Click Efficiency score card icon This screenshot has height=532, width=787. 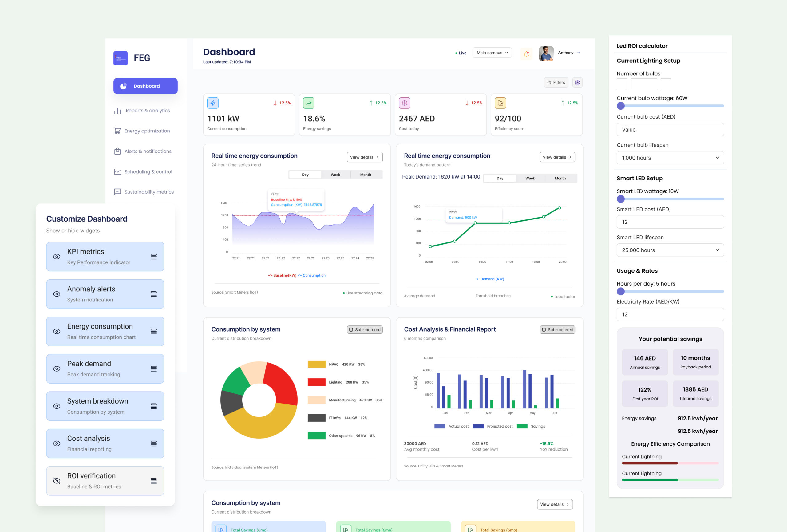(x=500, y=103)
